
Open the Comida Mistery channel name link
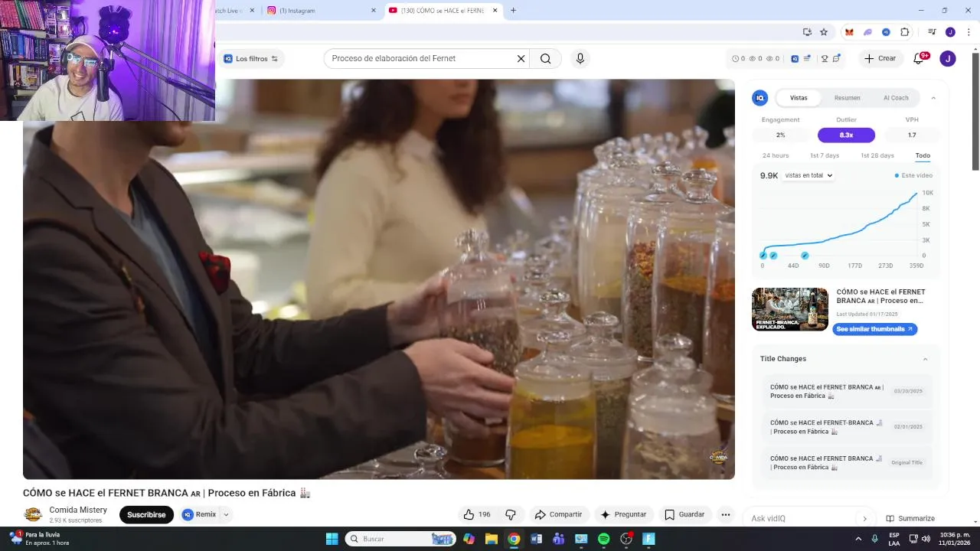78,510
